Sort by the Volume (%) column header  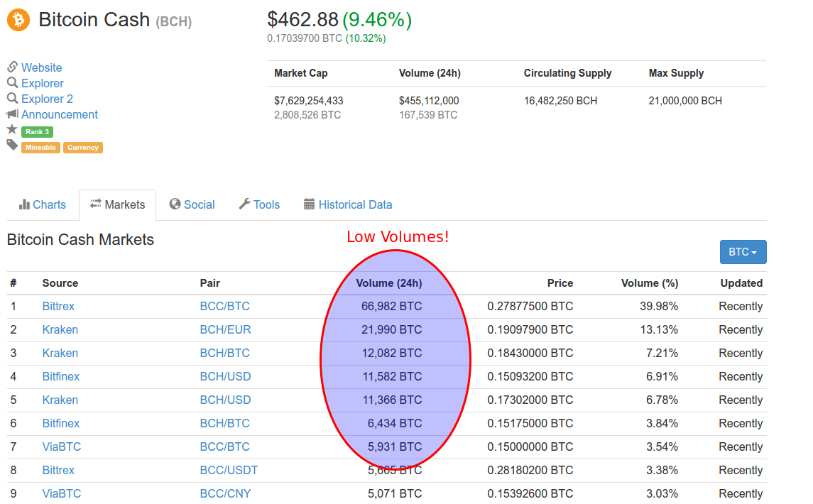[x=650, y=283]
